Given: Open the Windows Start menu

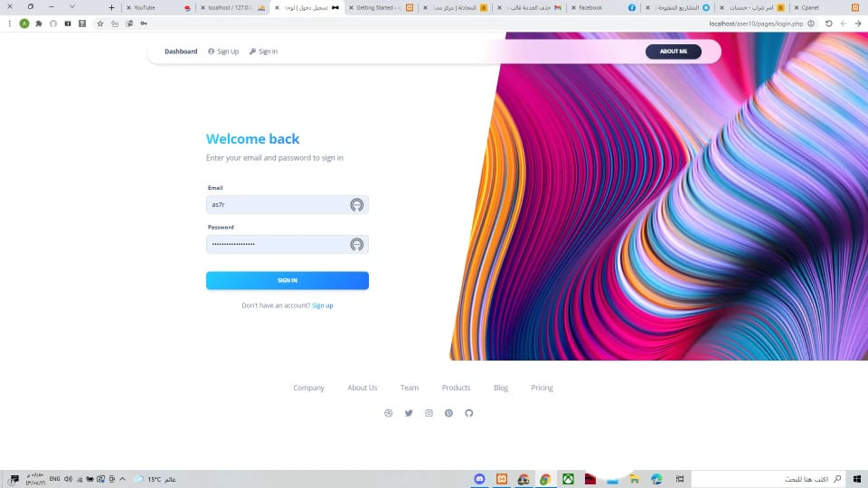Looking at the screenshot, I should click(857, 479).
